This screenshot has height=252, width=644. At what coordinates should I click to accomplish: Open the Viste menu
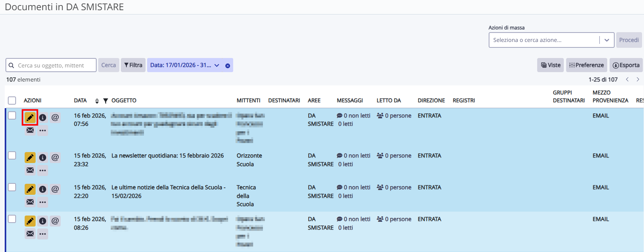[x=550, y=65]
